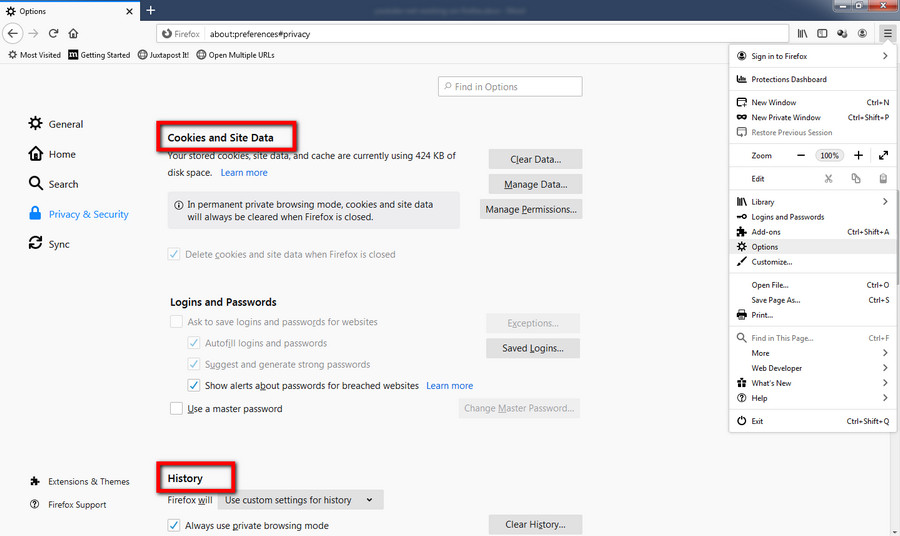
Task: Toggle Autofill logins and passwords checkbox
Action: (194, 343)
